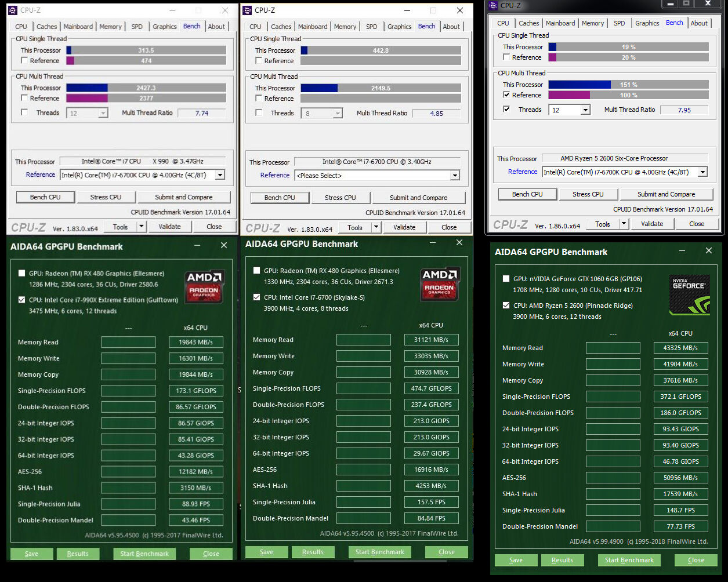Switch to Caches tab in left CPU-Z
728x582 pixels.
(x=47, y=27)
